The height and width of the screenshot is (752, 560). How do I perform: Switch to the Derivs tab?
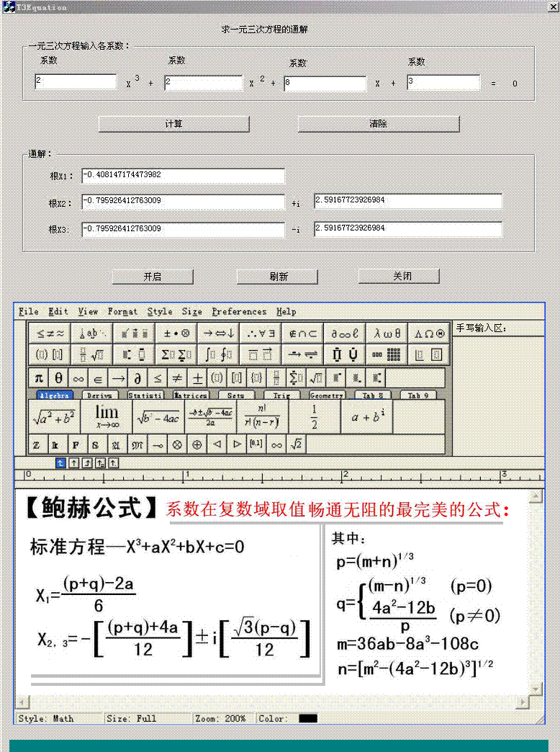point(100,395)
